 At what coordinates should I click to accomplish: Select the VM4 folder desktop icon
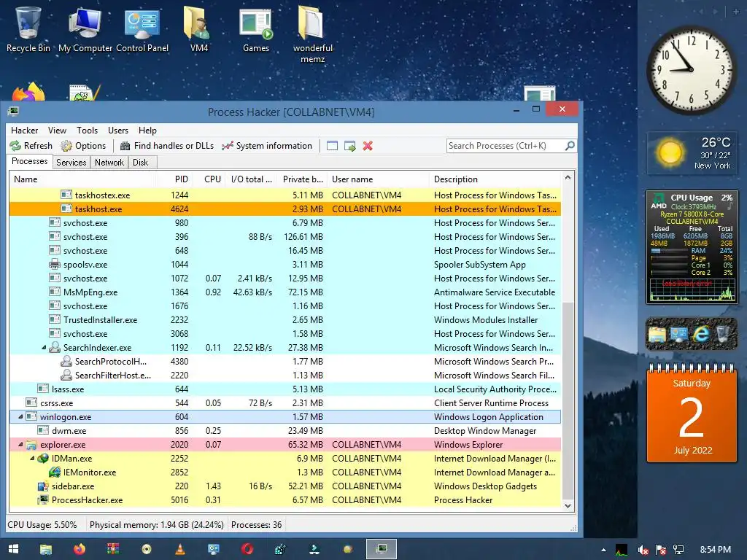click(198, 28)
